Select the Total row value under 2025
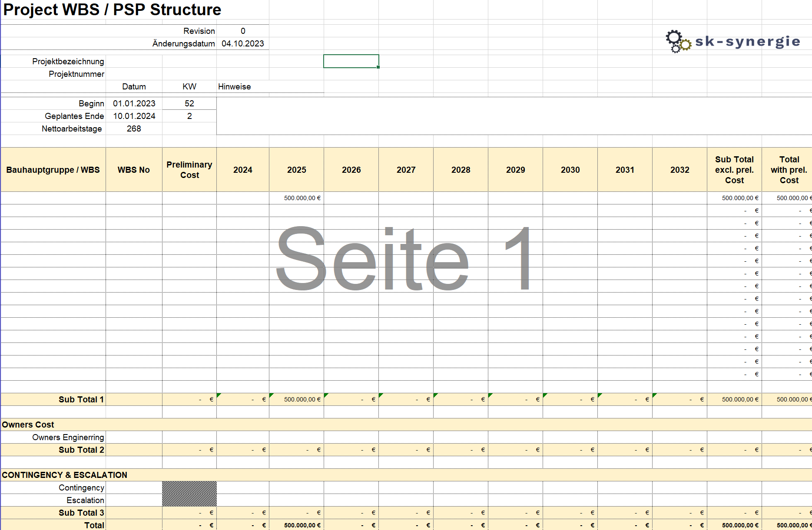This screenshot has width=812, height=530. [297, 525]
